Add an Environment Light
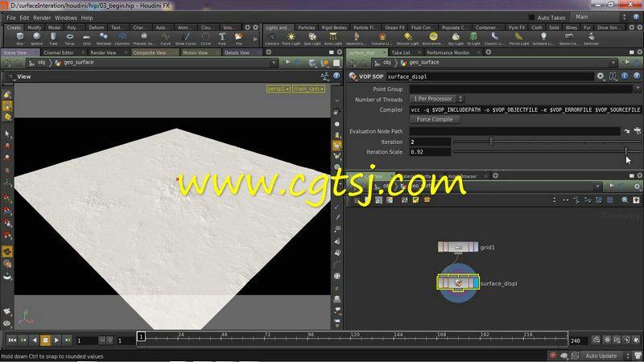The height and width of the screenshot is (362, 644). click(x=433, y=39)
